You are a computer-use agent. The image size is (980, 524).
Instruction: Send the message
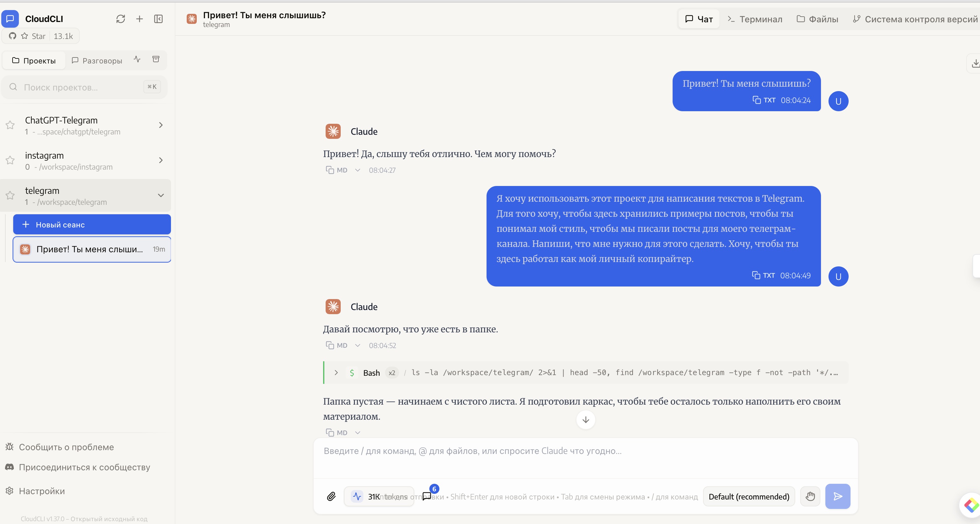[838, 497]
